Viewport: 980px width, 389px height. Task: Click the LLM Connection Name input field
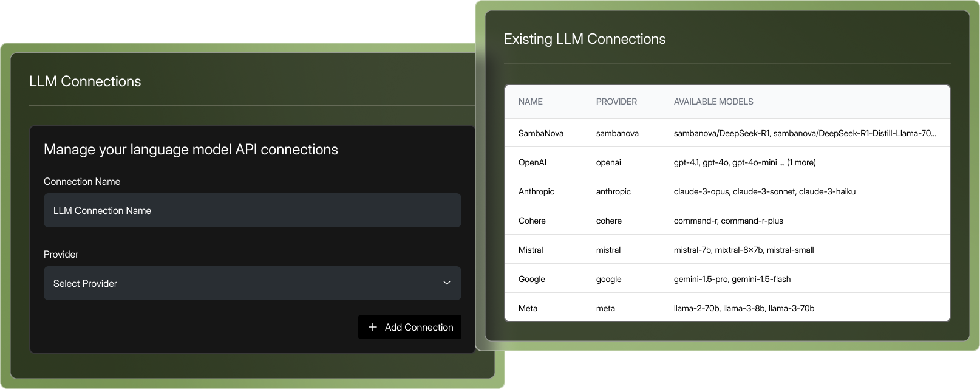(x=253, y=210)
